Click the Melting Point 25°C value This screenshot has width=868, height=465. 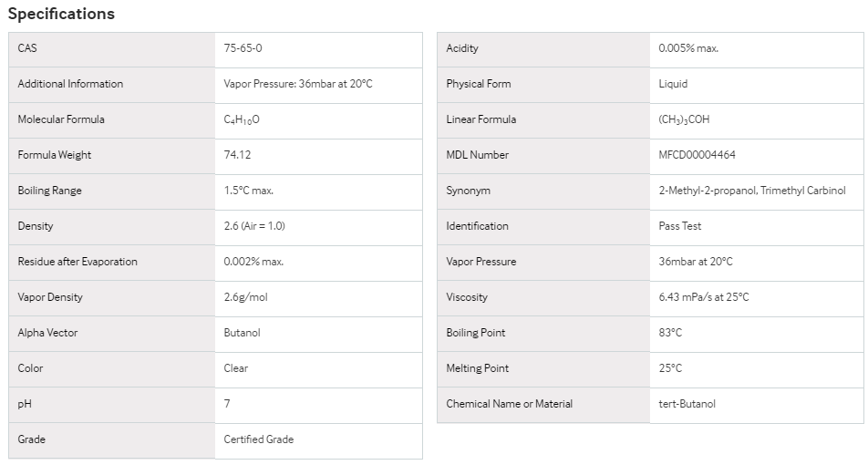click(x=670, y=368)
